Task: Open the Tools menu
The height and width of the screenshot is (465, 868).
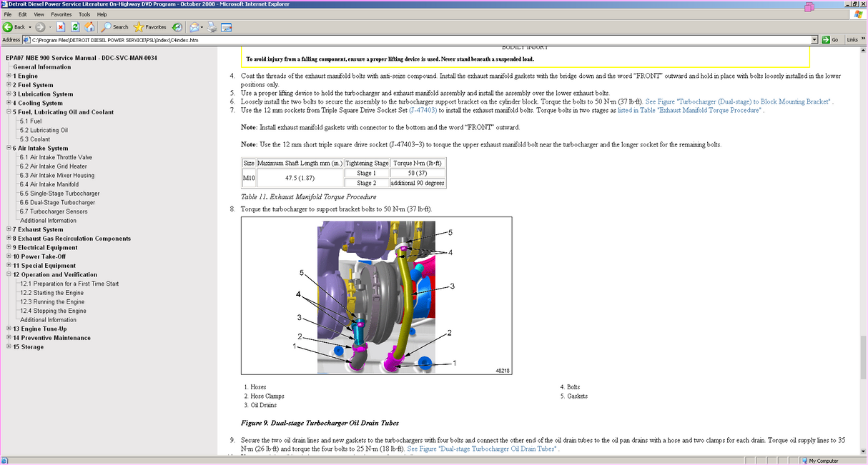Action: click(84, 14)
